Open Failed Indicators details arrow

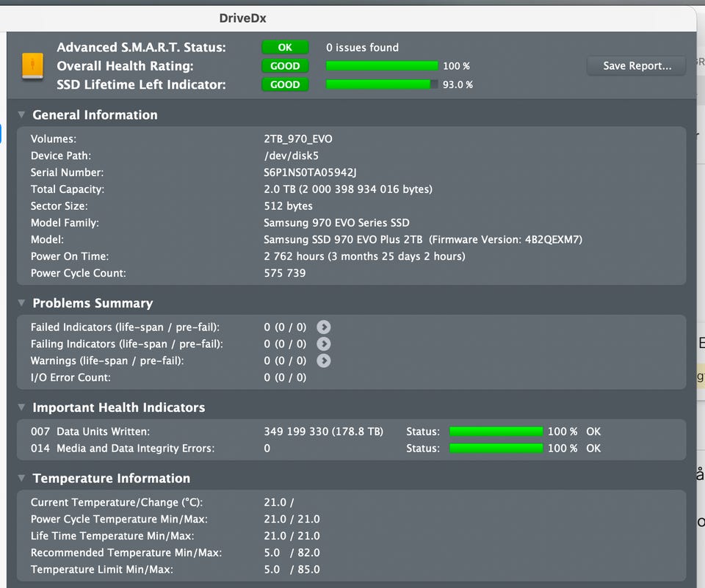point(324,327)
